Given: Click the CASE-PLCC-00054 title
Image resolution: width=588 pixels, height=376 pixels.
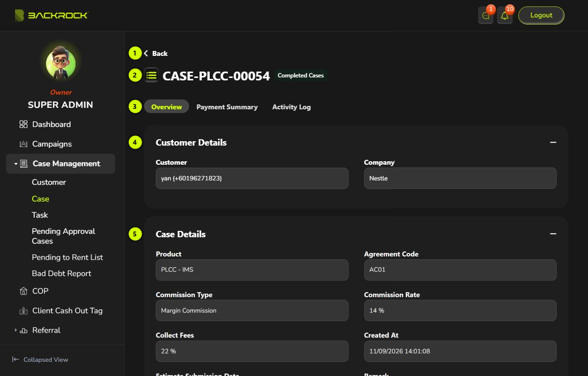Looking at the screenshot, I should [x=216, y=76].
